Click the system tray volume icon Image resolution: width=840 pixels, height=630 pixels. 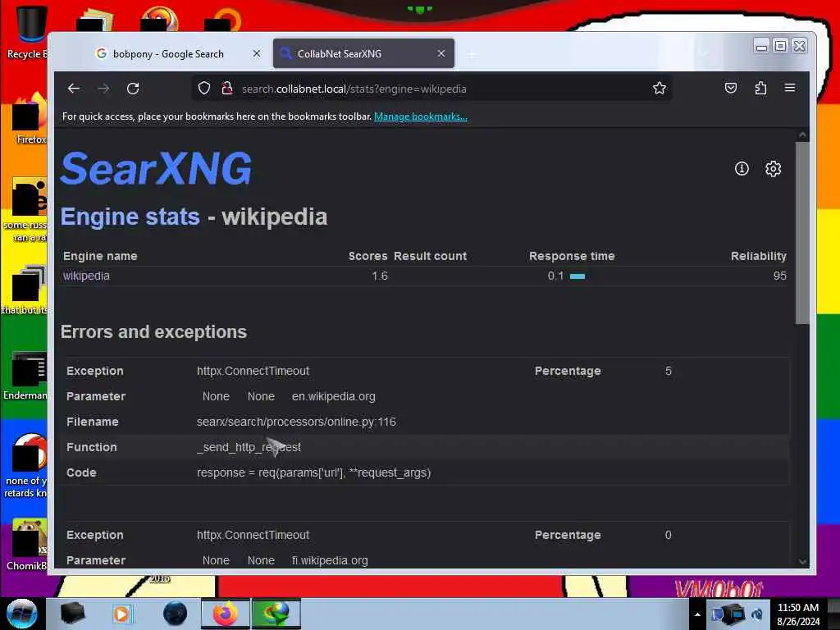tap(757, 614)
